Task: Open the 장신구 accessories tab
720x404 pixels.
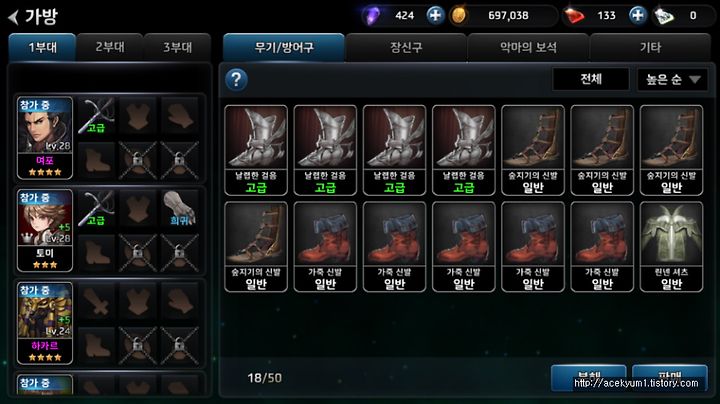Action: [x=406, y=47]
